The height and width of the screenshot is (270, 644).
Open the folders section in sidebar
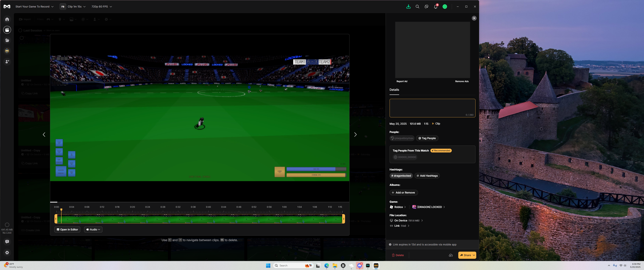click(x=7, y=40)
